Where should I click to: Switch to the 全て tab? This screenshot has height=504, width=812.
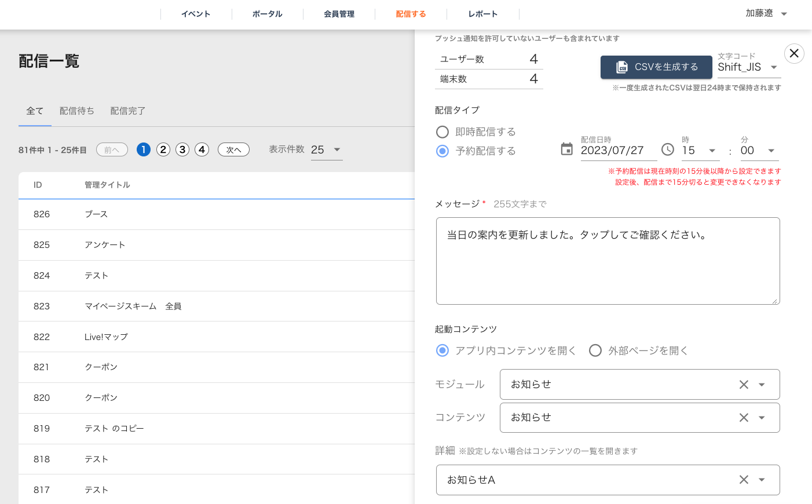(x=35, y=111)
